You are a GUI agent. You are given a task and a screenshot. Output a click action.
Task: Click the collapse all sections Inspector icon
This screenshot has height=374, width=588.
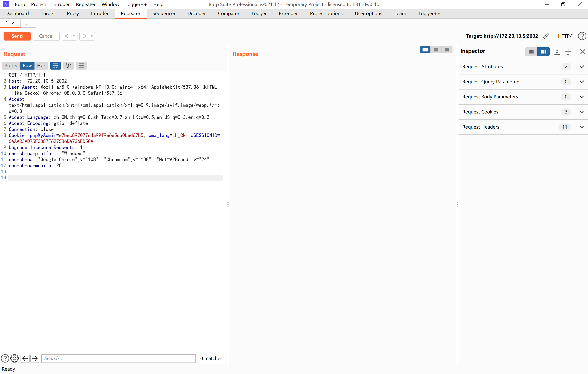click(568, 51)
